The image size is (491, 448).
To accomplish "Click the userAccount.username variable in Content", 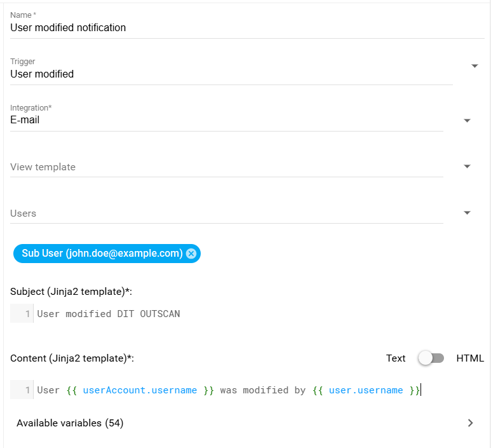I will pyautogui.click(x=140, y=390).
